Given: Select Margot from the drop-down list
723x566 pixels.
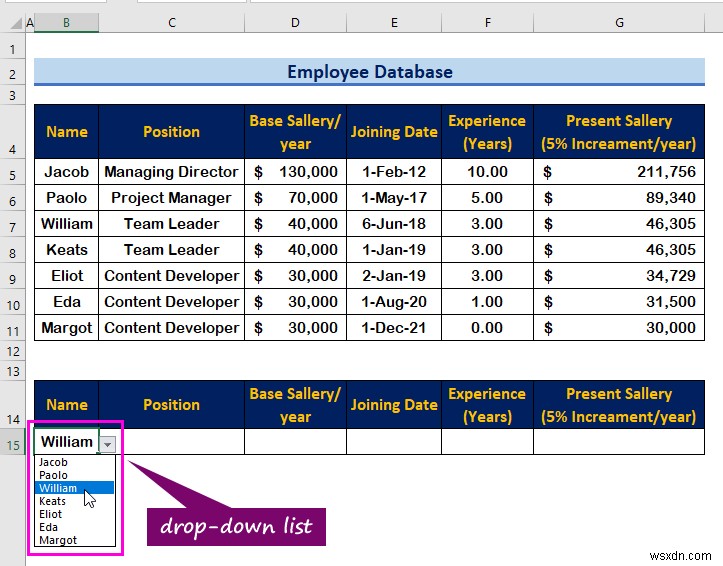Looking at the screenshot, I should pos(74,540).
